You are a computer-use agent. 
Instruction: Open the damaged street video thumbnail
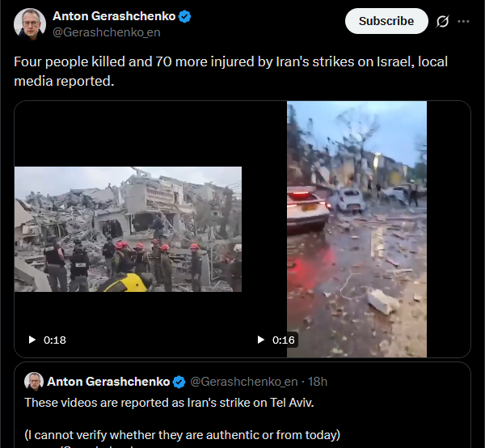tap(356, 230)
